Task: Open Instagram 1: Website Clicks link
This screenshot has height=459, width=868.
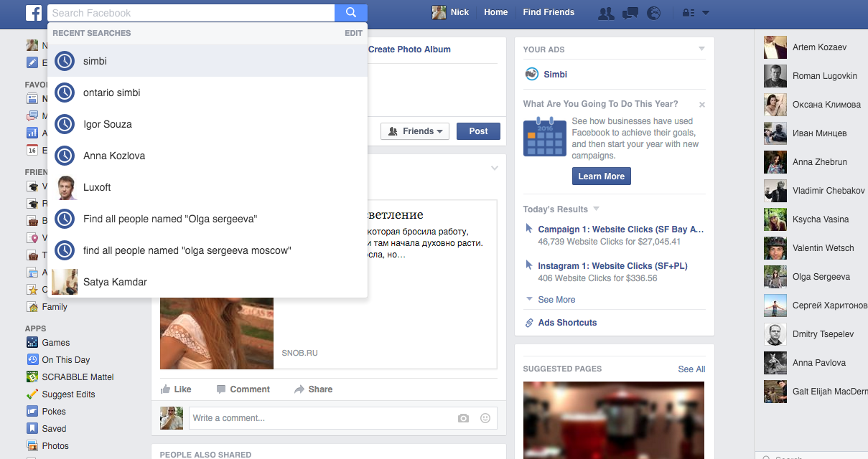Action: tap(612, 266)
